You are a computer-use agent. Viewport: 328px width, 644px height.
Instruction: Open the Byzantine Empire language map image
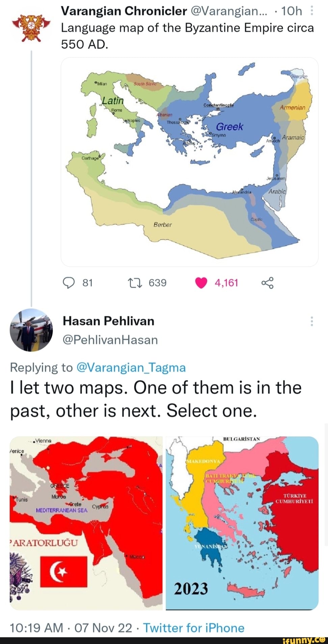(x=189, y=162)
